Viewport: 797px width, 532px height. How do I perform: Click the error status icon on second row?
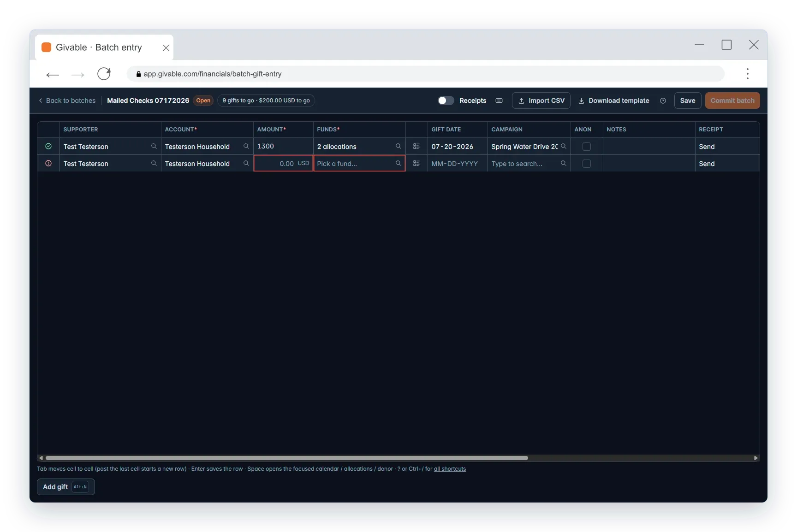click(48, 163)
